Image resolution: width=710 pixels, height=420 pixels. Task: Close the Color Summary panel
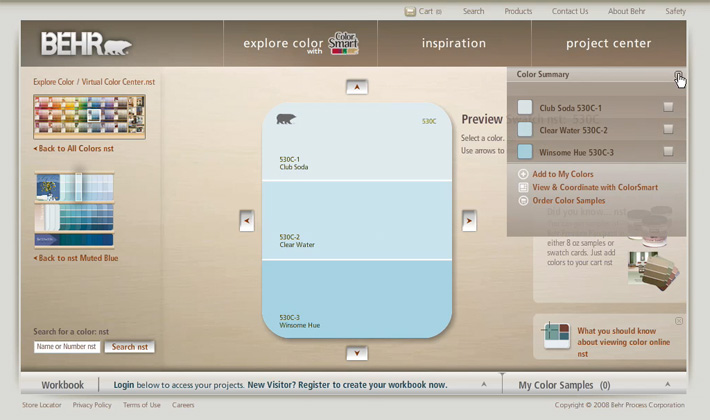click(678, 75)
